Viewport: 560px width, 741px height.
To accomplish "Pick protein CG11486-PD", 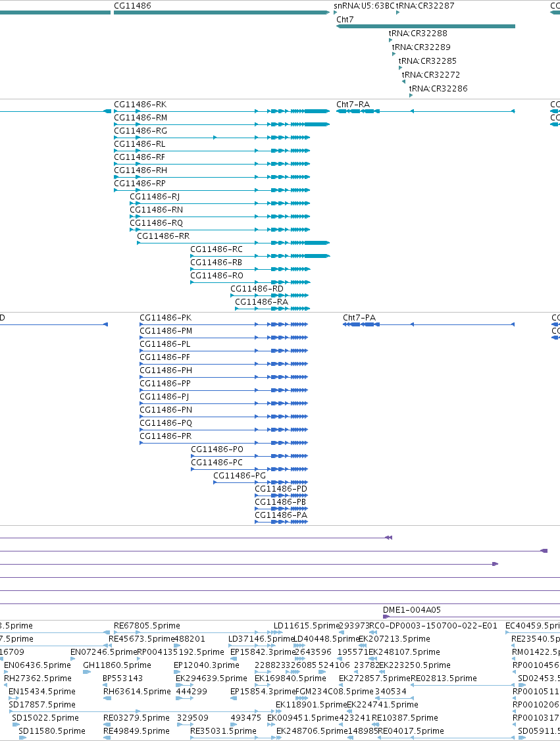I will (x=281, y=489).
